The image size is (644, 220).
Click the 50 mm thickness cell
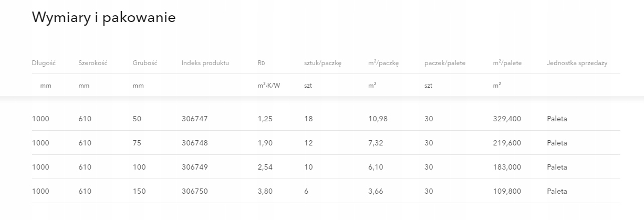coord(137,119)
